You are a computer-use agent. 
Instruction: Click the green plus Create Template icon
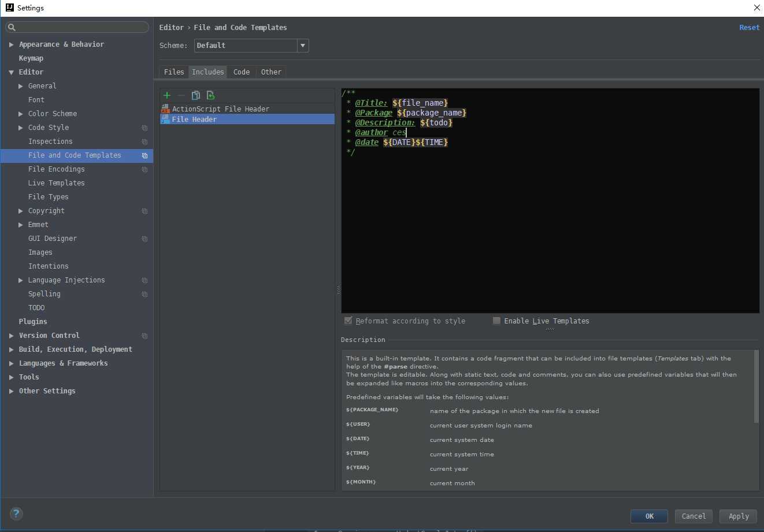click(167, 95)
